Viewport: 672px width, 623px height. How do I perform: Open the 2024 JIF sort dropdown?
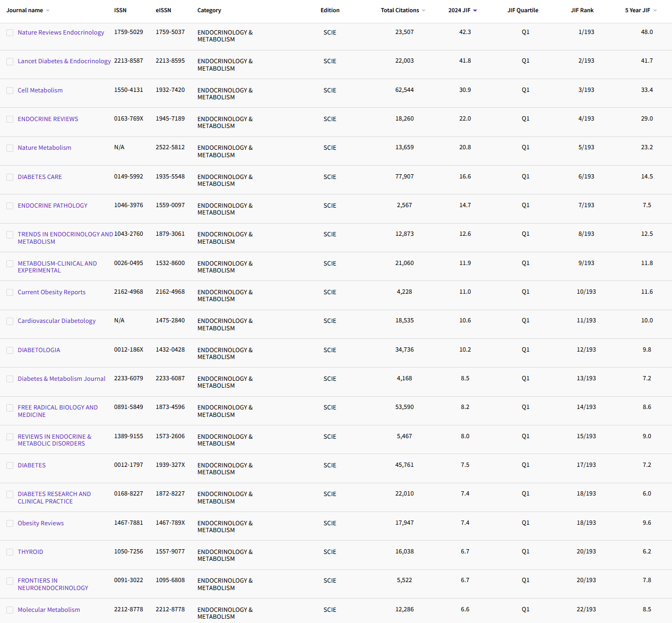(x=476, y=10)
